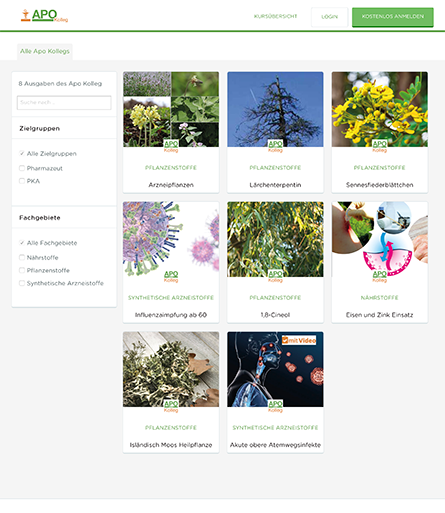
Task: Check the Pharmazeut filter
Action: [x=22, y=168]
